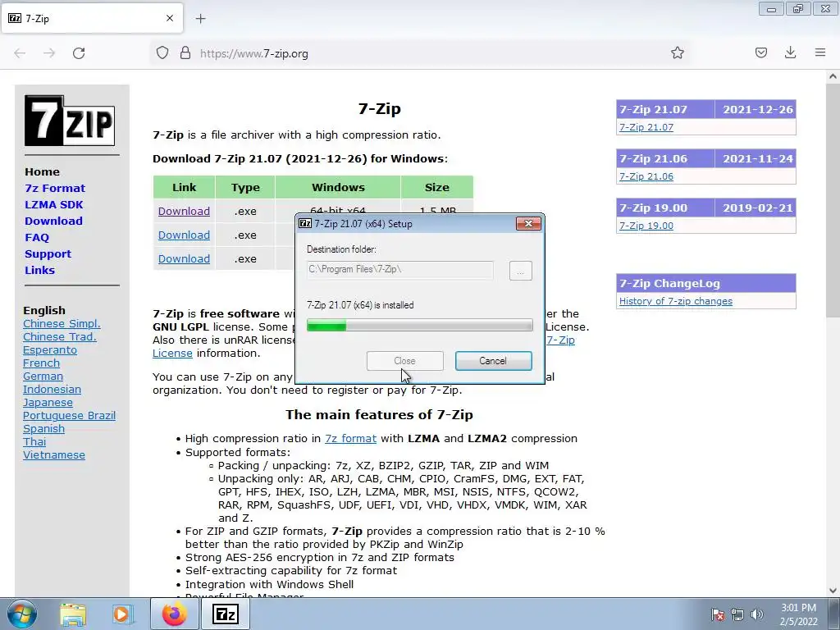Click the page scrollbar down arrow
The image size is (840, 630).
point(833,591)
